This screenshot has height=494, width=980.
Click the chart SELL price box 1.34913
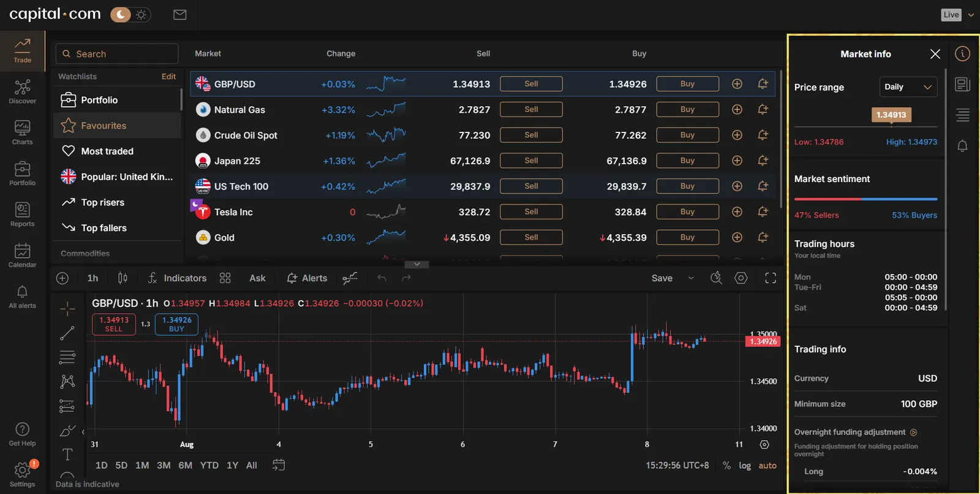pos(114,324)
